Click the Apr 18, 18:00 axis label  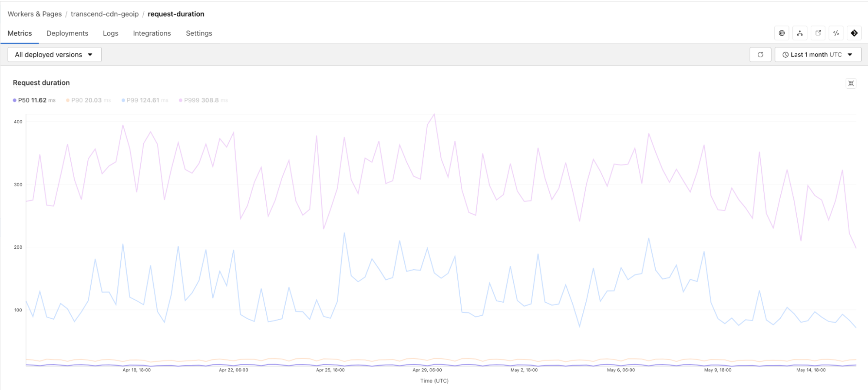point(136,370)
